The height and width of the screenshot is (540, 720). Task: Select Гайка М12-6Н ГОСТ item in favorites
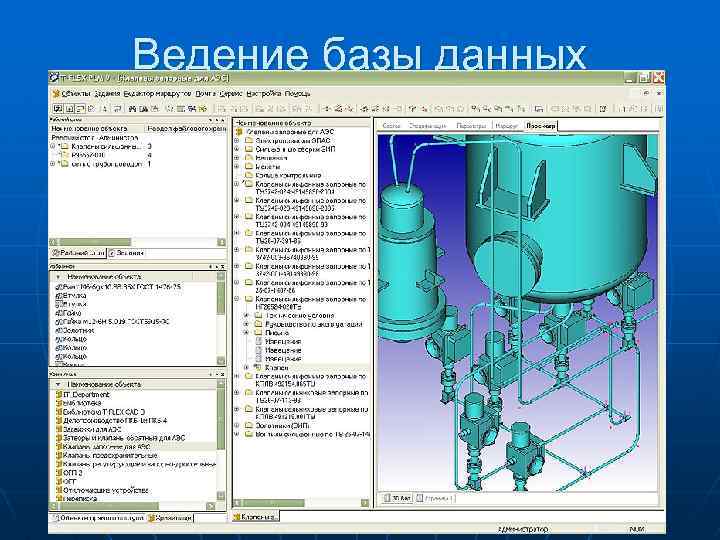[116, 321]
